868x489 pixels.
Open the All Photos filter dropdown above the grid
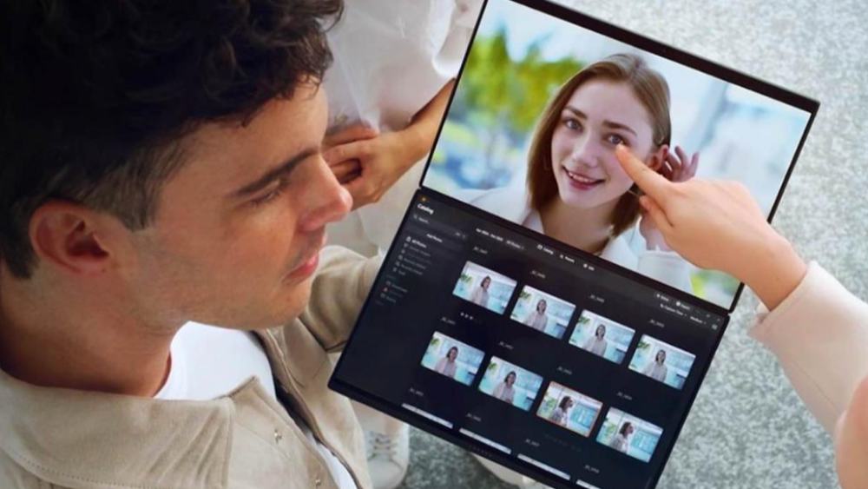tap(514, 245)
